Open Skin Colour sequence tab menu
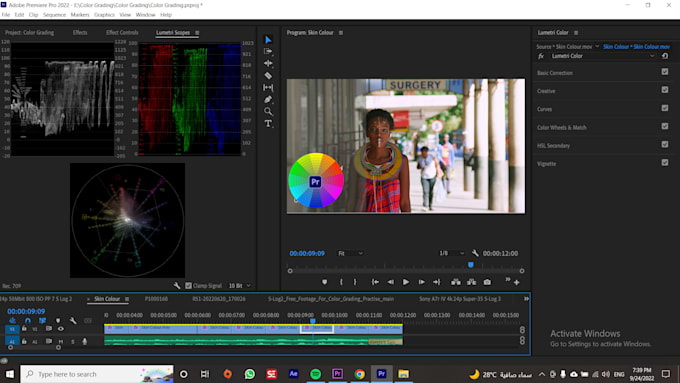The height and width of the screenshot is (383, 680). [127, 299]
